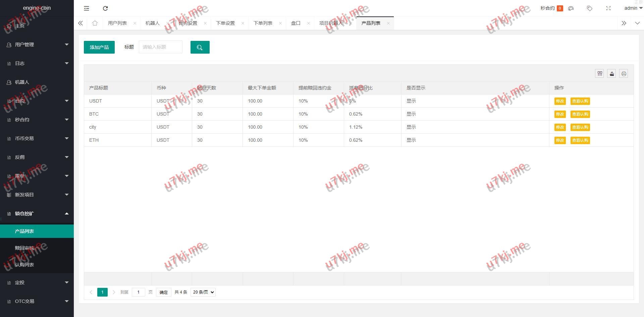The image size is (644, 317).
Task: Click the print table icon
Action: pyautogui.click(x=624, y=74)
